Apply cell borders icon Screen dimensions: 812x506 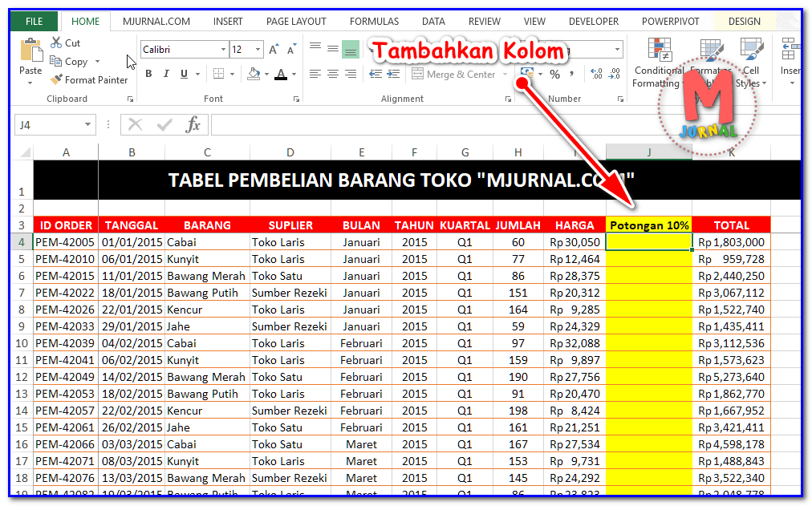pyautogui.click(x=219, y=74)
